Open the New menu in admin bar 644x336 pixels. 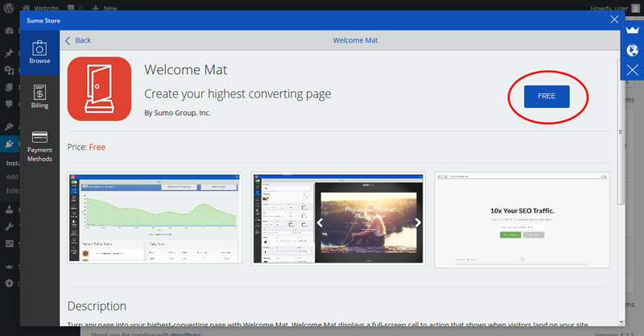click(x=105, y=8)
